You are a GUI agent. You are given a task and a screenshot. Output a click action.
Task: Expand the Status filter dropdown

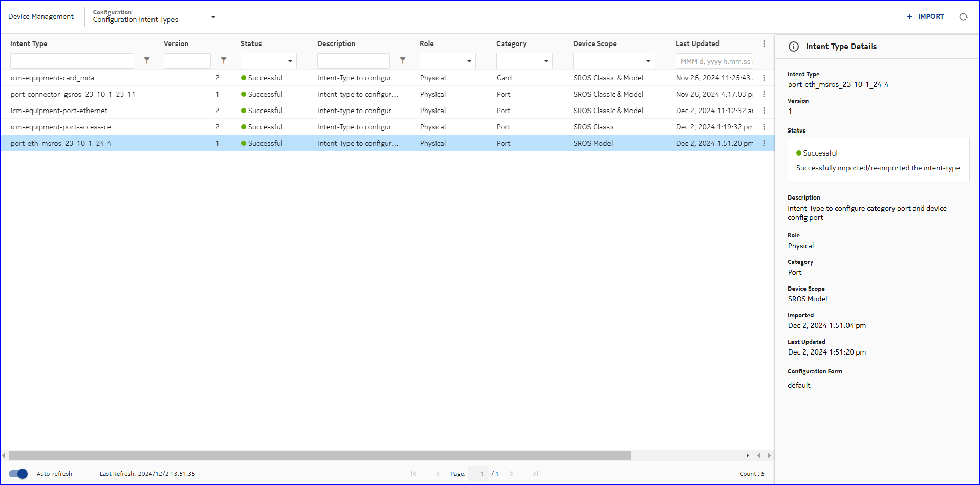click(x=269, y=61)
